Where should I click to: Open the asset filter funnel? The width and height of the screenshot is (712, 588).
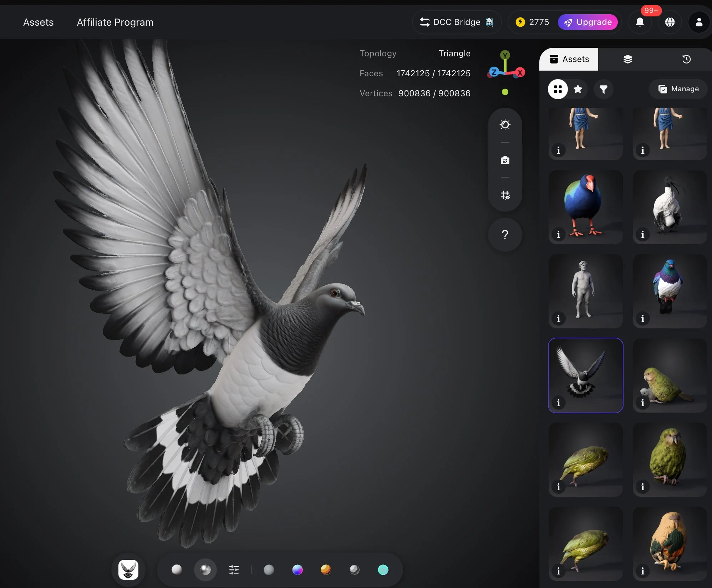[604, 89]
